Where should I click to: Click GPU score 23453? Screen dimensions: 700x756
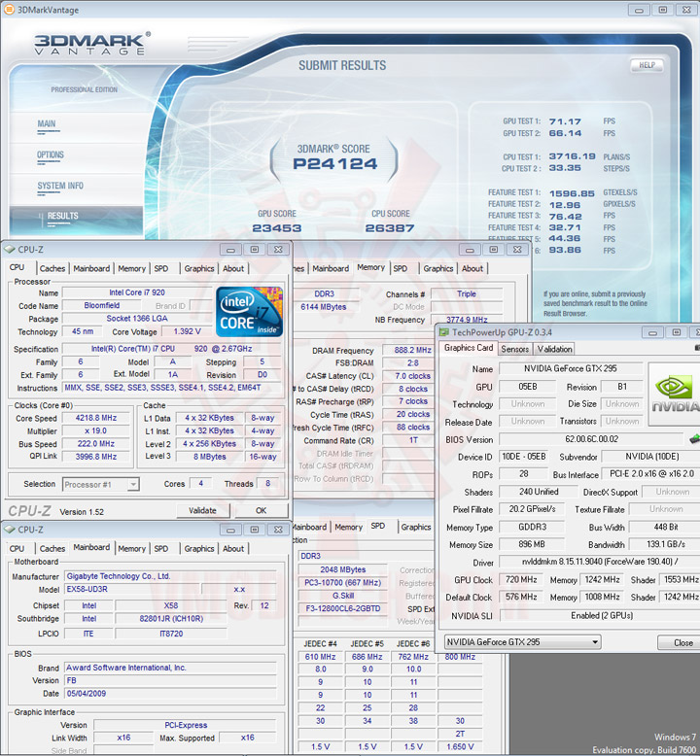pyautogui.click(x=277, y=228)
